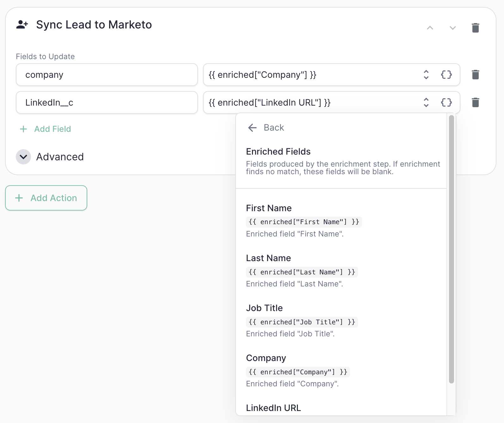Open variable picker braces for LinkedIn URL value
Screen dimensions: 504x423
pyautogui.click(x=446, y=102)
